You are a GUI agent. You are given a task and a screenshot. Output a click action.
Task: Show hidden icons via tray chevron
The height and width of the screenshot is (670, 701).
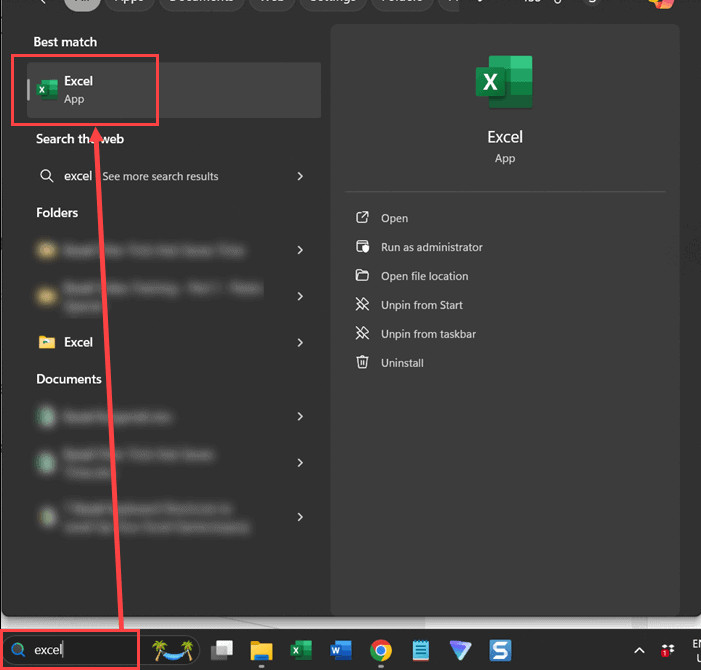coord(639,650)
